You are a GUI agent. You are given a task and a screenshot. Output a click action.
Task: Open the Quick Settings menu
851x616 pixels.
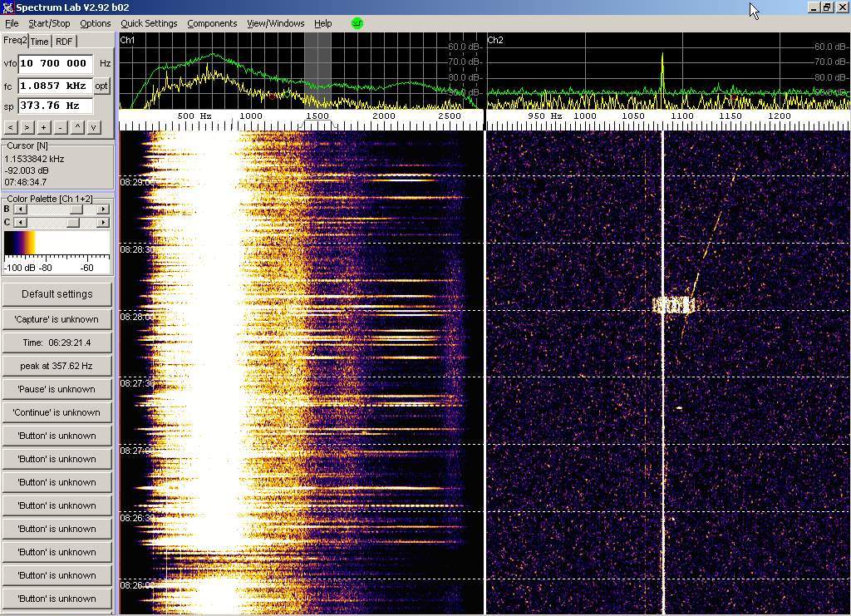point(149,23)
